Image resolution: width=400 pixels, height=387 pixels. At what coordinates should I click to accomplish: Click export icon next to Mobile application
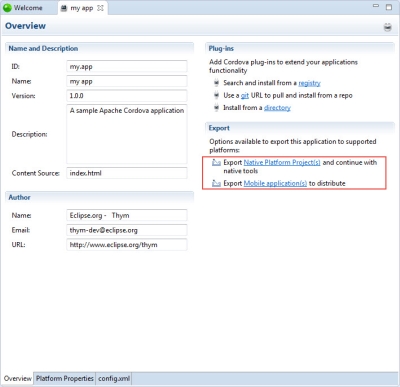click(216, 183)
